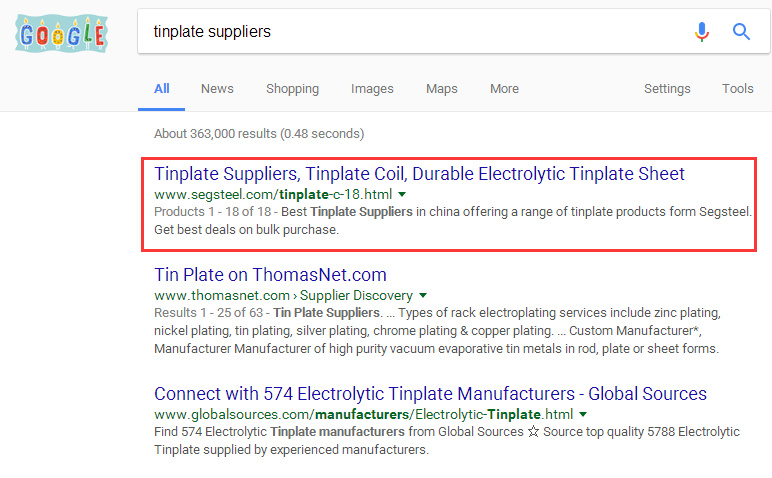Switch to the Shopping tab
Image resolution: width=772 pixels, height=478 pixels.
(292, 89)
